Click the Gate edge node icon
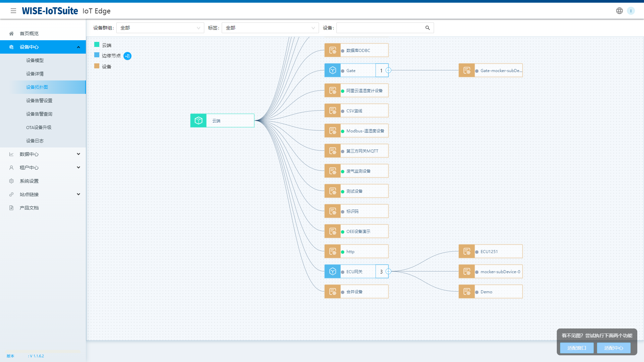Viewport: 644px width, 362px height. pyautogui.click(x=332, y=70)
